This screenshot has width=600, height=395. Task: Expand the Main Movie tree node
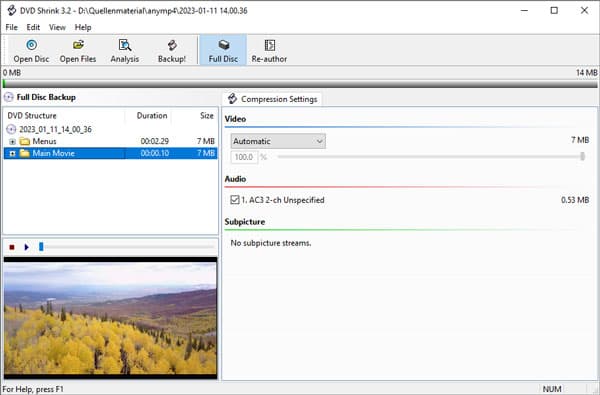(x=12, y=153)
